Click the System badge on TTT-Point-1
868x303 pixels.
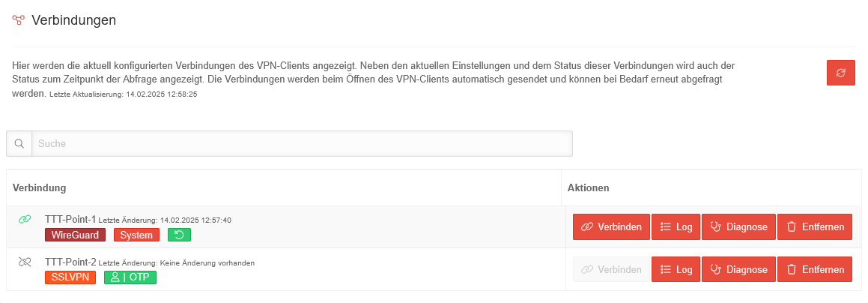coord(136,235)
